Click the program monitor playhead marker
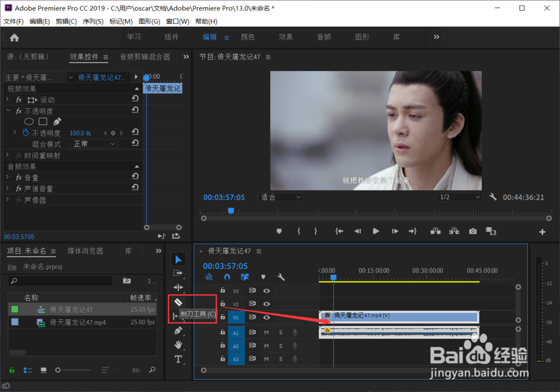 click(231, 211)
